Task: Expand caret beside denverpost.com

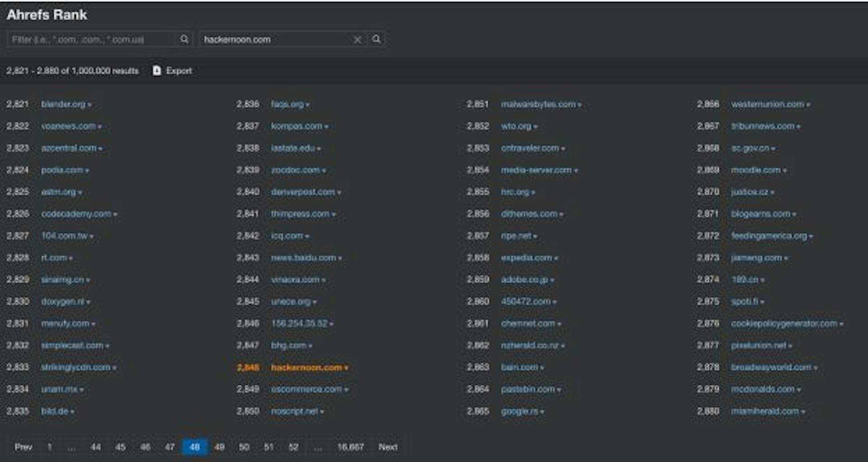Action: click(339, 192)
